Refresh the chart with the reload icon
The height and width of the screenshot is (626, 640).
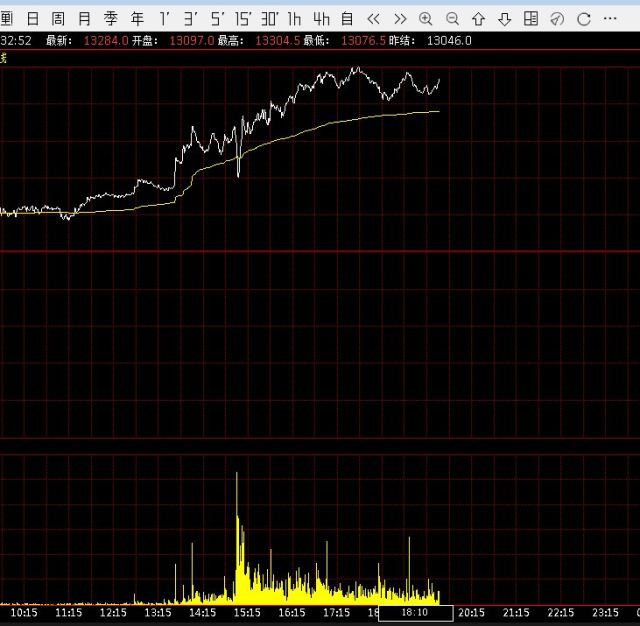583,19
